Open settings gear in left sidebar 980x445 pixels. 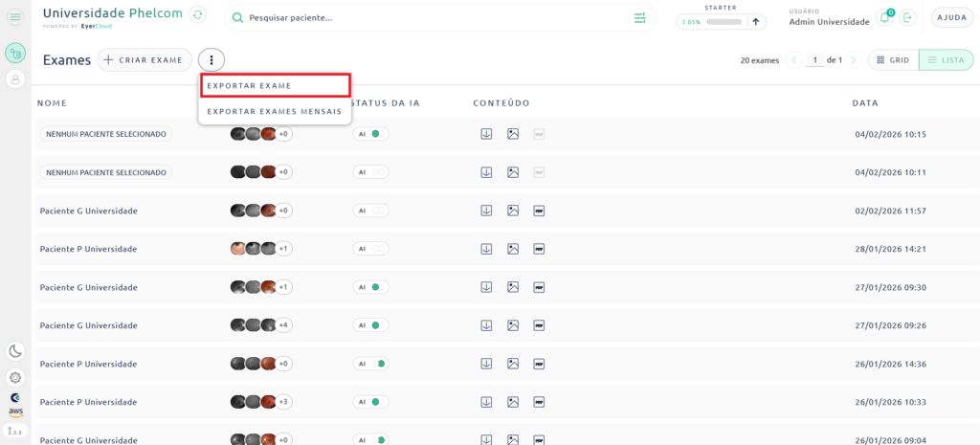coord(15,377)
